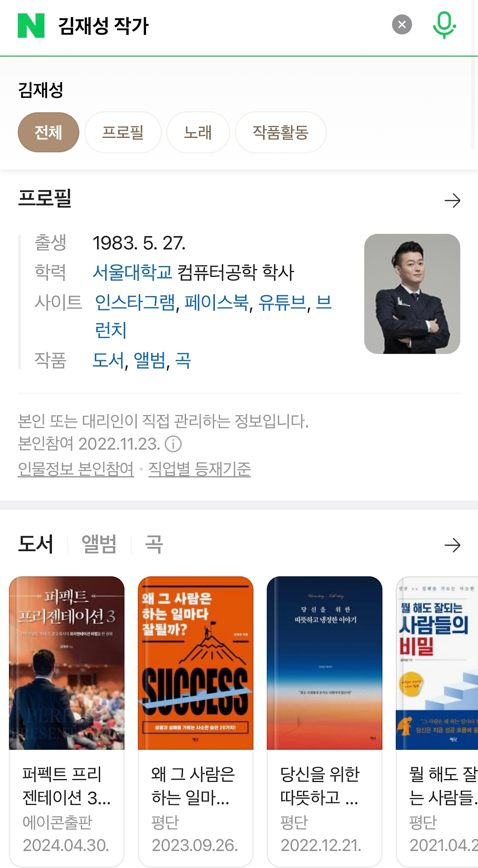
Task: Open 인물정보 본인참여 link
Action: (76, 469)
